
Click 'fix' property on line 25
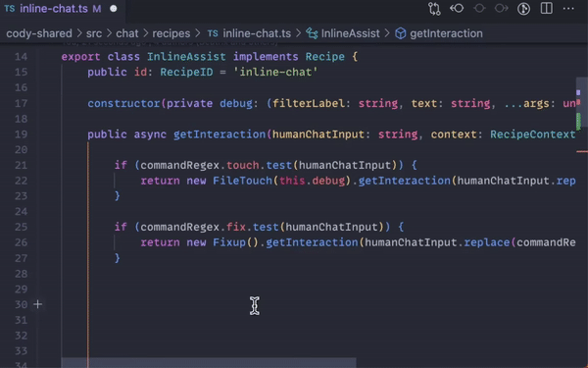(x=236, y=227)
